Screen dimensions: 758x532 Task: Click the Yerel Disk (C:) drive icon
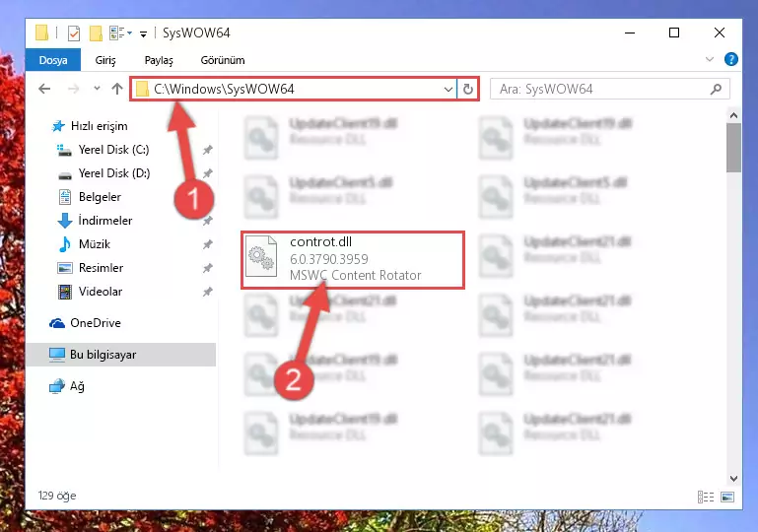64,151
